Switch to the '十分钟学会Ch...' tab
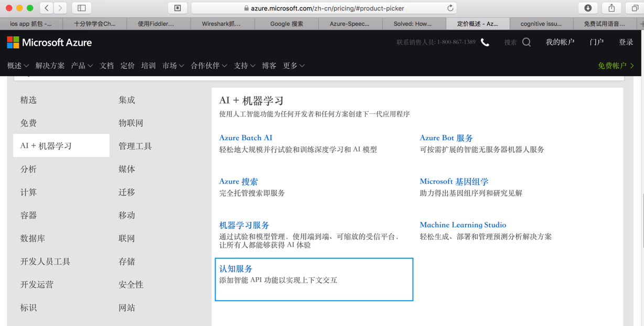The width and height of the screenshot is (644, 326). tap(94, 24)
